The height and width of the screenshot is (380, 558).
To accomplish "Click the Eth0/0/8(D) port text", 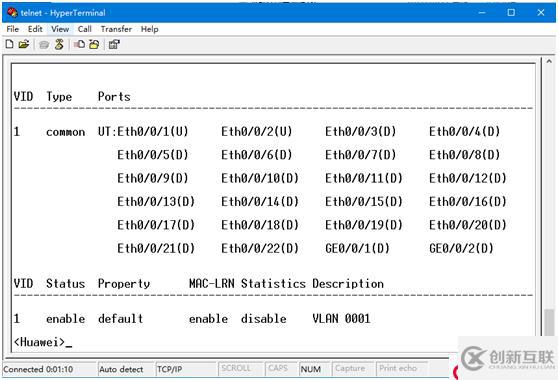I will point(464,155).
